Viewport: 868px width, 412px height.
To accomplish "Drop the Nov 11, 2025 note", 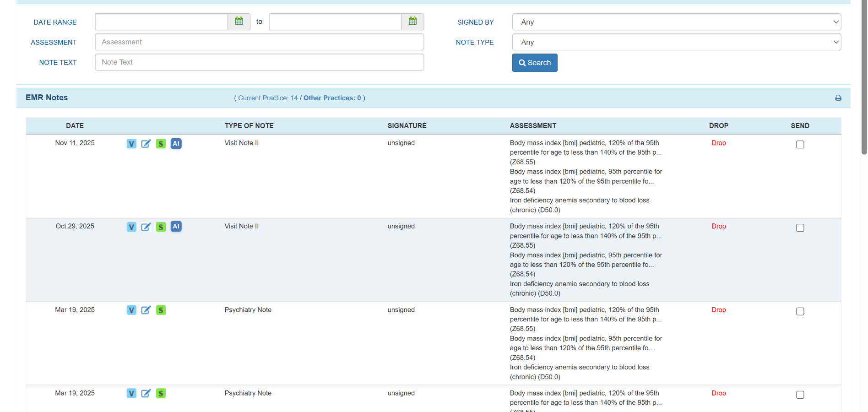I will click(718, 143).
